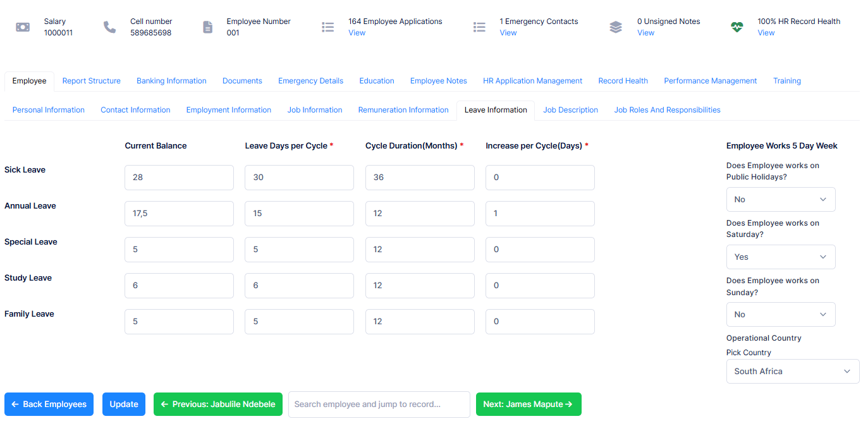Jump to Next: James Mapute record
The width and height of the screenshot is (868, 426).
point(529,405)
